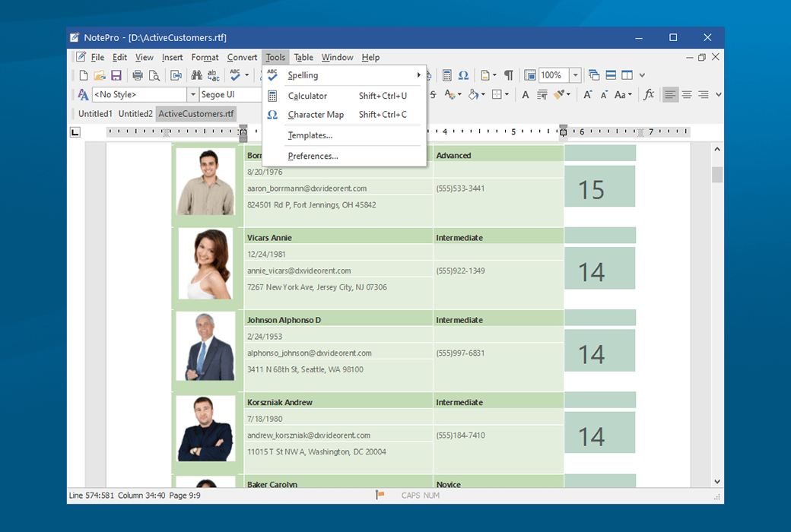Choose Character Map from the Tools menu
The image size is (791, 532).
tap(345, 115)
